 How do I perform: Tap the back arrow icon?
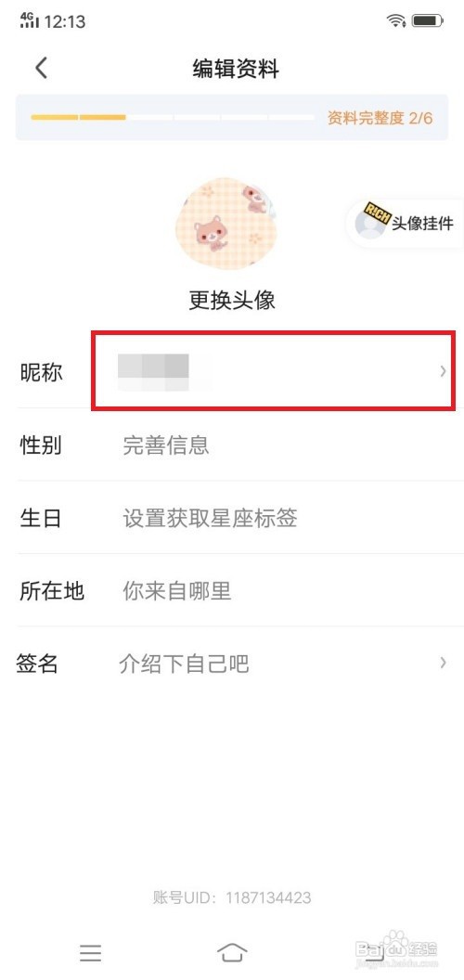click(x=41, y=68)
